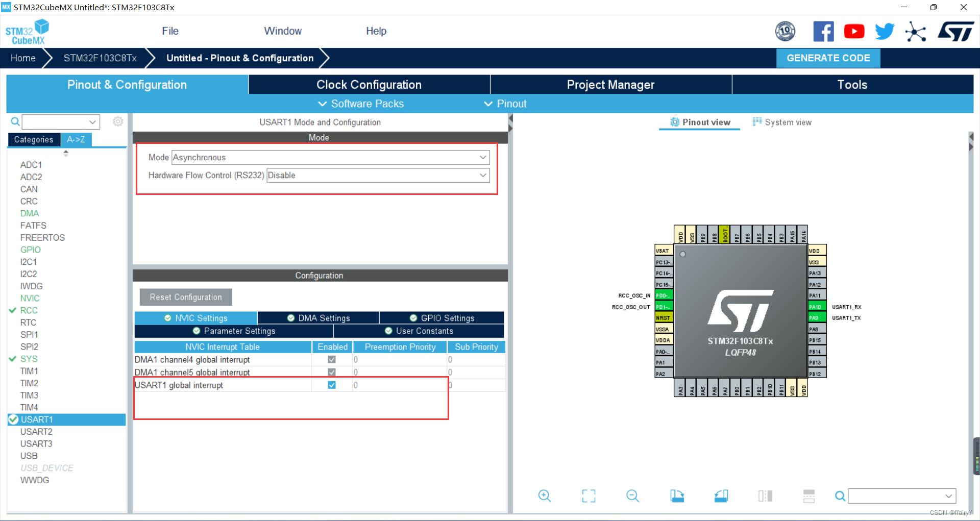Open the Help menu

tap(376, 31)
